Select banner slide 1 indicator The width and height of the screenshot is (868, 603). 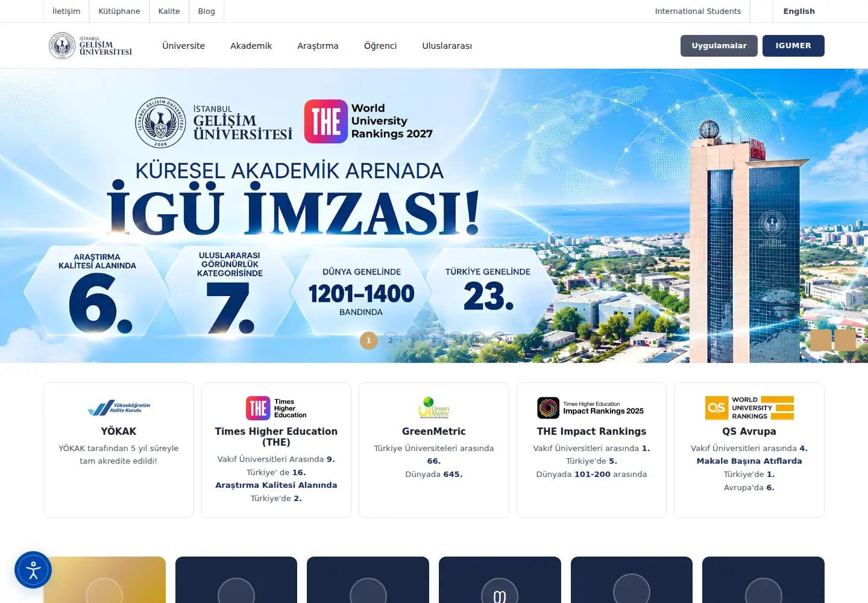point(369,341)
